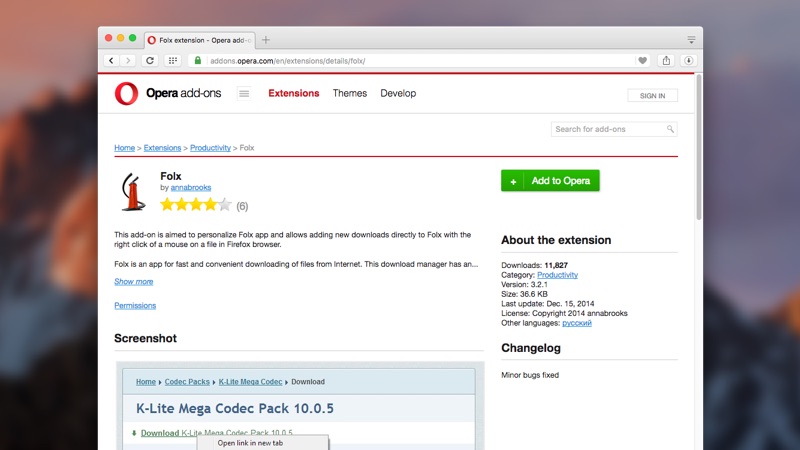Click the Changelog heading
Viewport: 800px width, 450px height.
531,348
